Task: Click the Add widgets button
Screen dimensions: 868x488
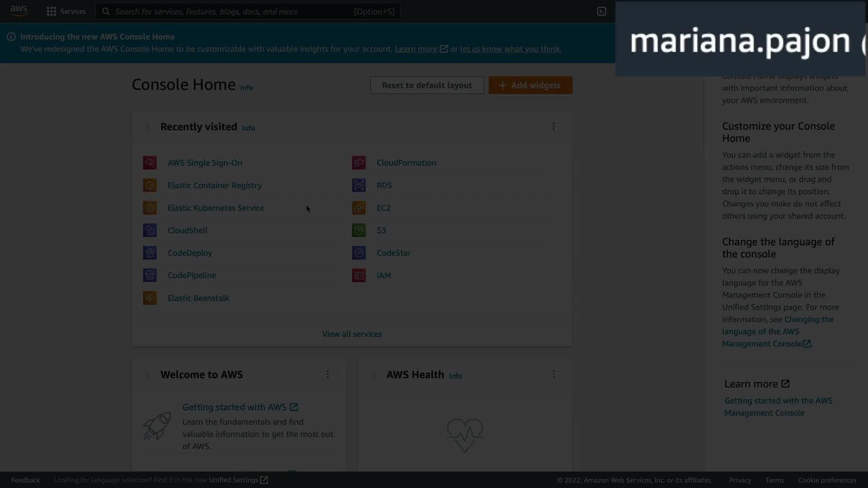Action: click(530, 85)
